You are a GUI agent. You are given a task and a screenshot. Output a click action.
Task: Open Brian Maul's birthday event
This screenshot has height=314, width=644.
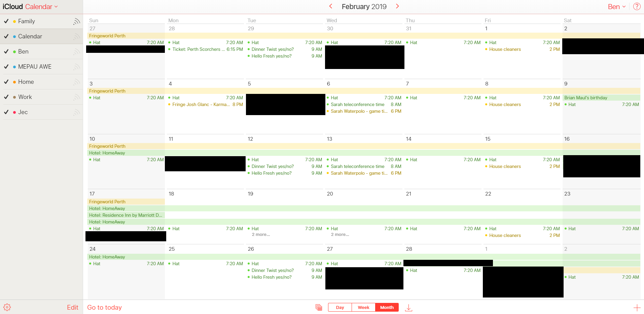601,98
